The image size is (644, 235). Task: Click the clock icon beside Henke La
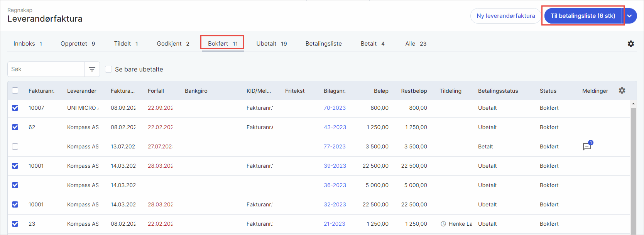coord(443,224)
